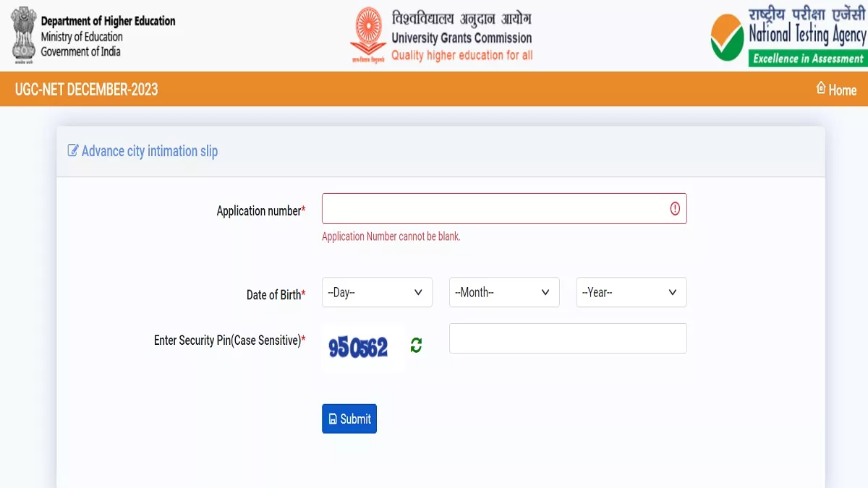The width and height of the screenshot is (868, 488).
Task: Click the Excellence in Assessment green banner
Action: click(807, 59)
